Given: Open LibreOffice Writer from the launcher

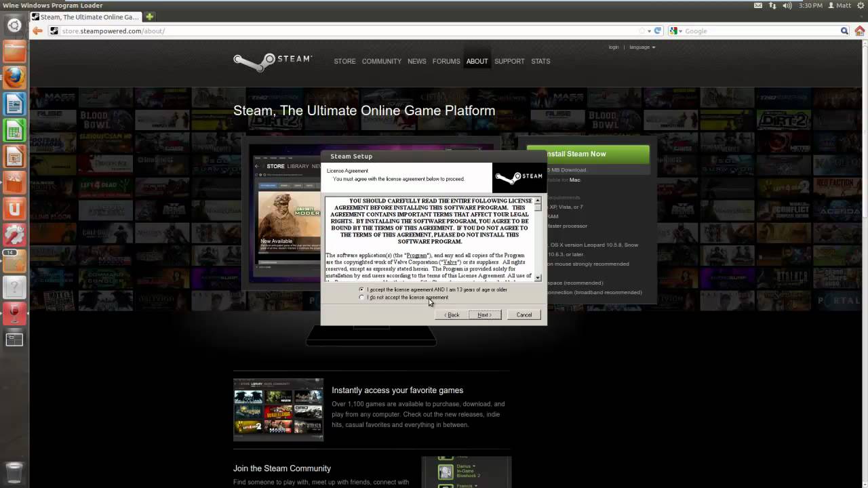Looking at the screenshot, I should click(14, 104).
